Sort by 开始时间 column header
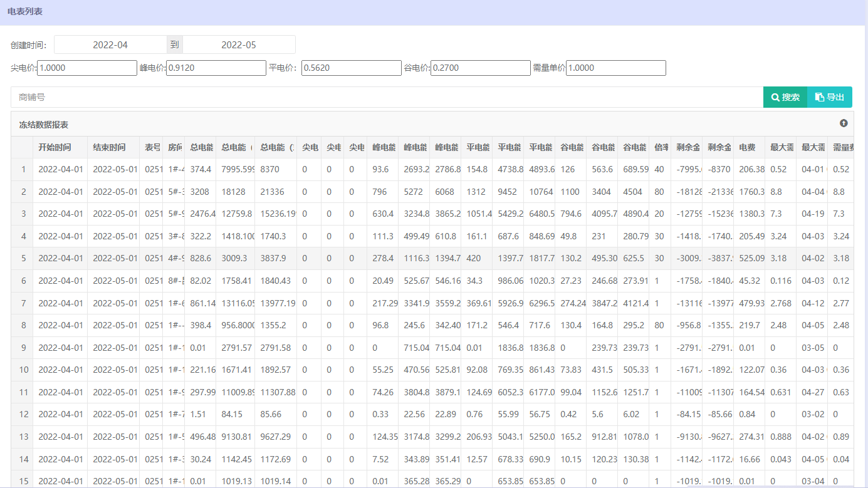Screen dimensions: 868x488 coord(60,147)
